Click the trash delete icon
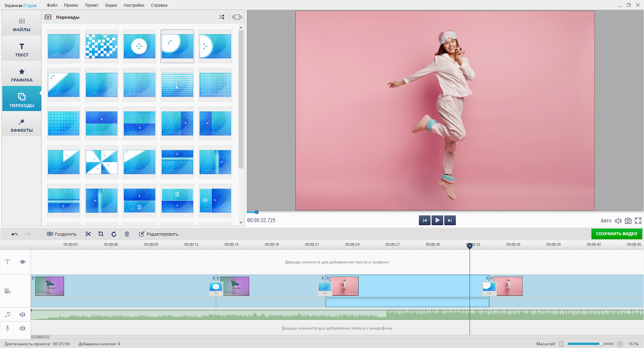This screenshot has width=644, height=348. pyautogui.click(x=127, y=234)
